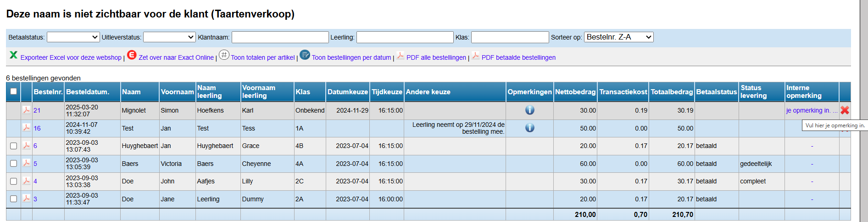
Task: Open PDF icon of order 3
Action: point(27,199)
